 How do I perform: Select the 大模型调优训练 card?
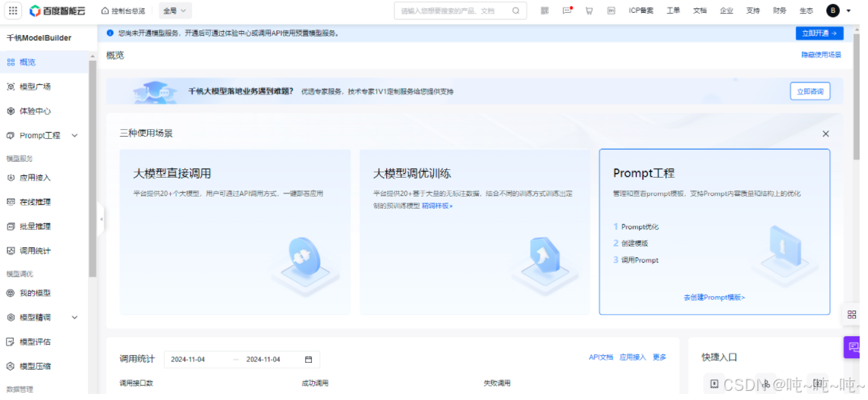[475, 232]
